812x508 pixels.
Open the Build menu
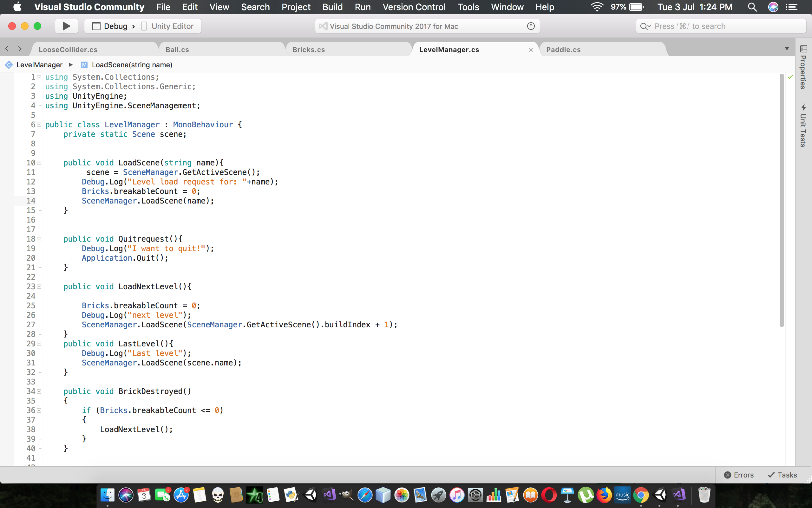pyautogui.click(x=332, y=7)
